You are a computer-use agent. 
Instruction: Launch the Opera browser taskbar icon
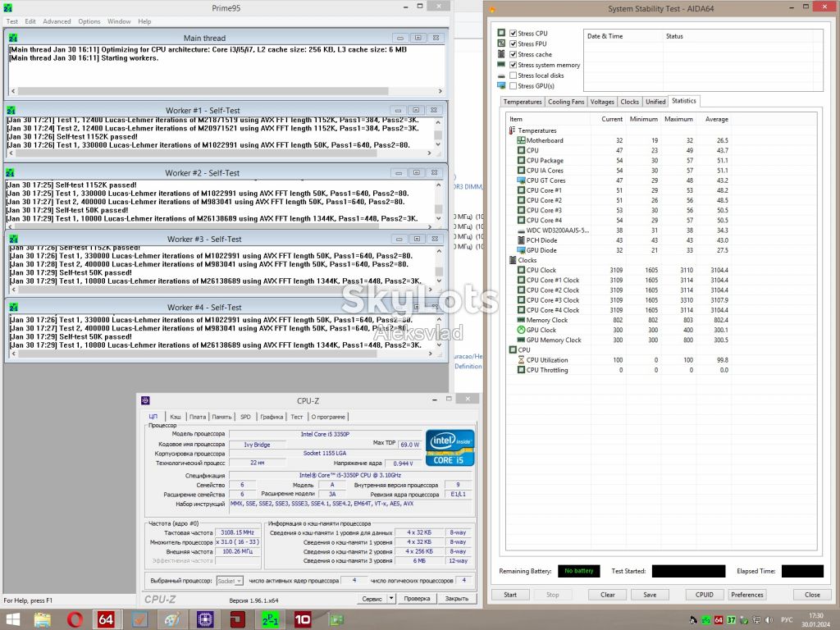click(x=75, y=620)
